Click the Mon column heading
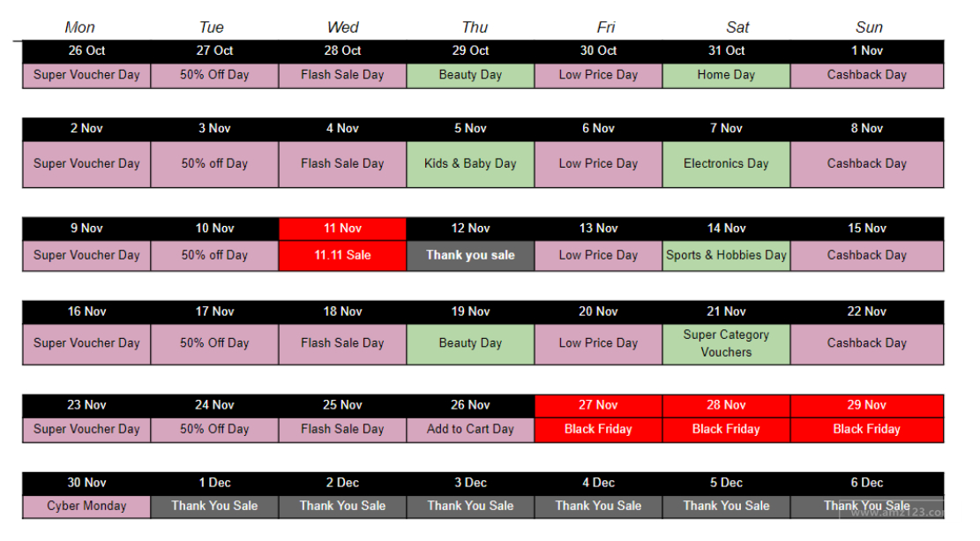Viewport: 980px width, 541px height. coord(80,27)
